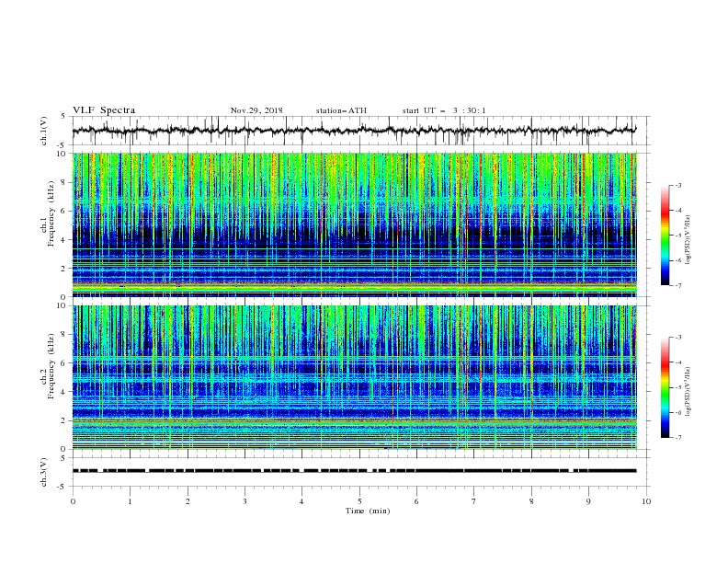The width and height of the screenshot is (728, 563).
Task: Click the "ch.2 Frequency (kHz)" axis label
Action: 48,365
